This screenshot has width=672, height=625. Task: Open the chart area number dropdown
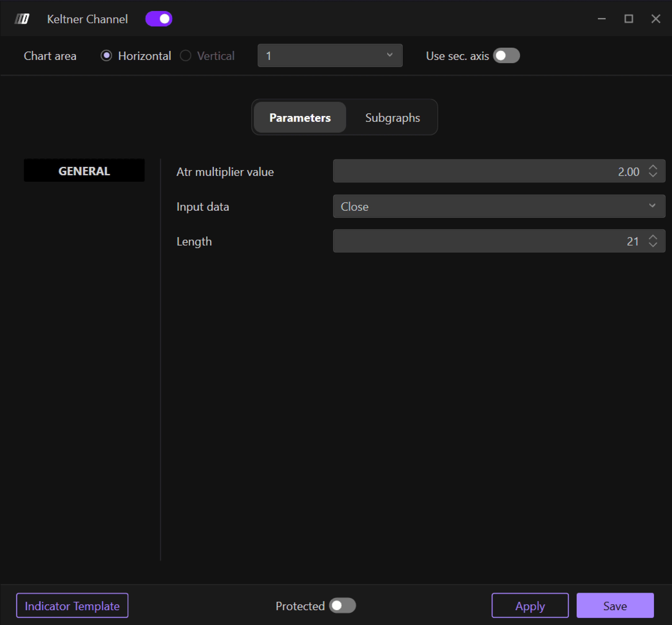330,55
